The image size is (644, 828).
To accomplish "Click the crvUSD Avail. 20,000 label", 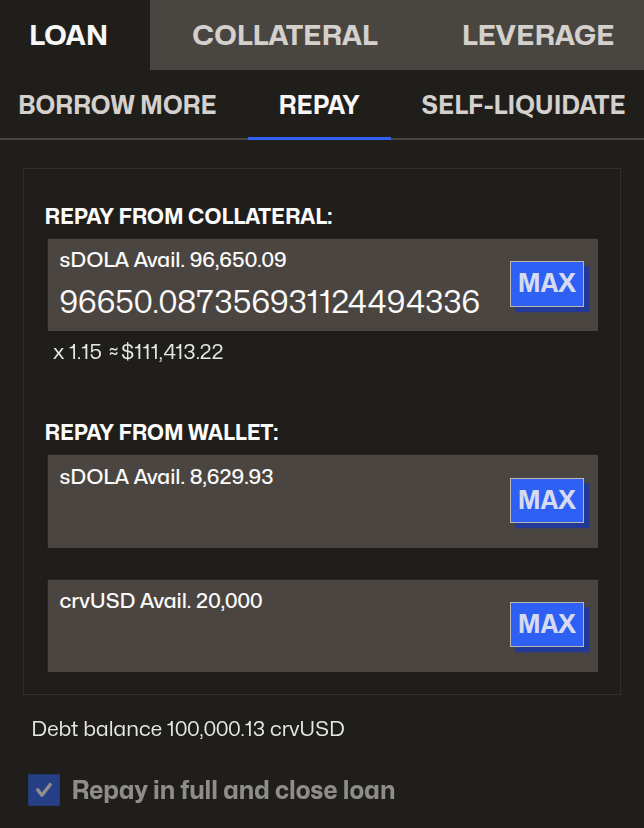I will coord(161,601).
